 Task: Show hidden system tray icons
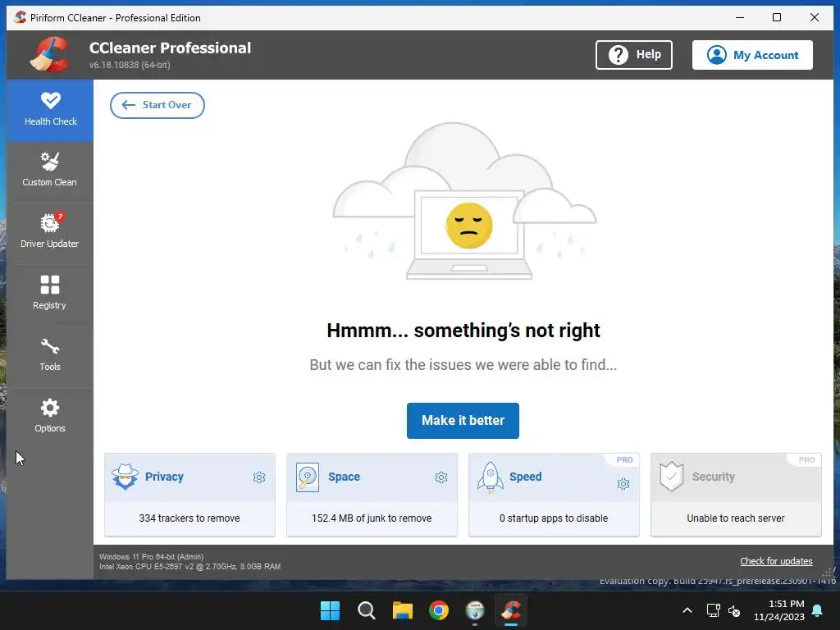(x=687, y=610)
